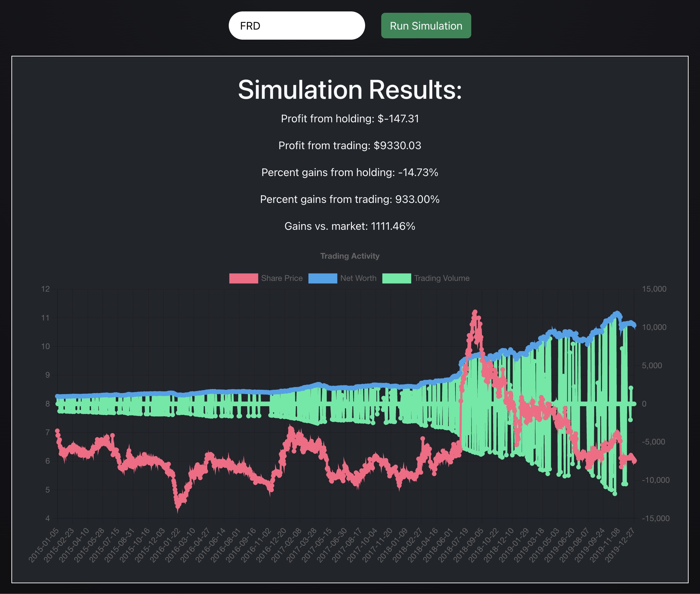The width and height of the screenshot is (700, 594).
Task: Click the Percent gains from holding text
Action: click(349, 172)
